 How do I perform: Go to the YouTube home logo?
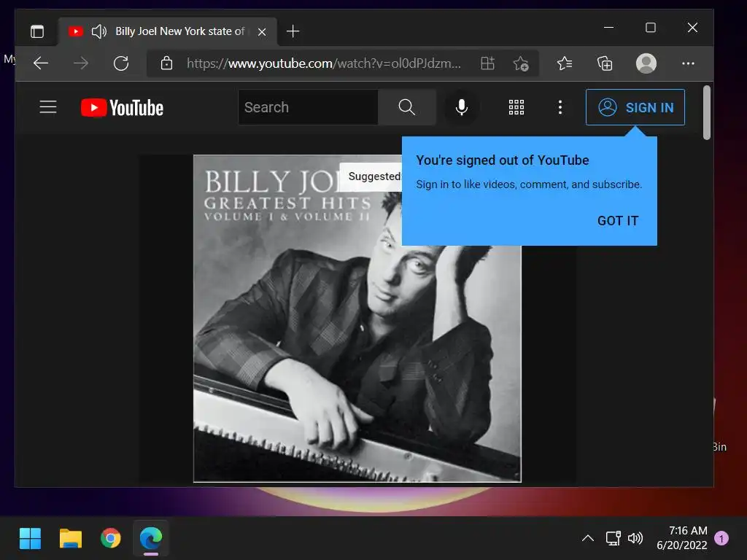tap(123, 108)
